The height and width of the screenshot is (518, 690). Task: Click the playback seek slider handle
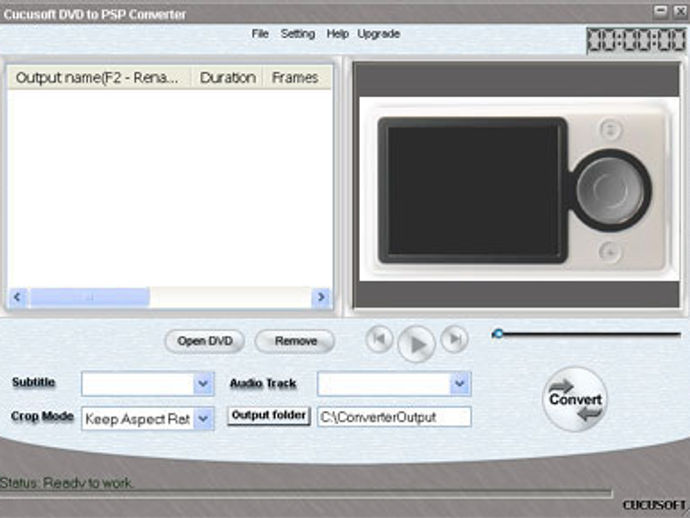tap(498, 334)
